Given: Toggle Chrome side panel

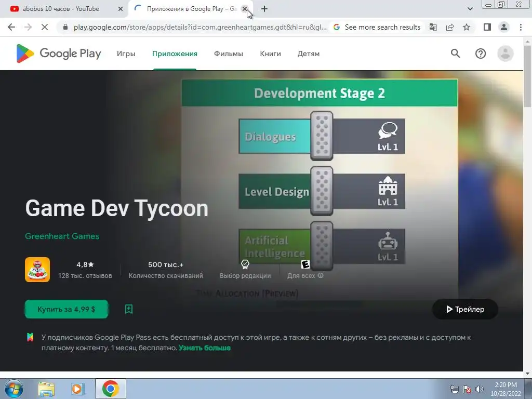Looking at the screenshot, I should pos(487,27).
